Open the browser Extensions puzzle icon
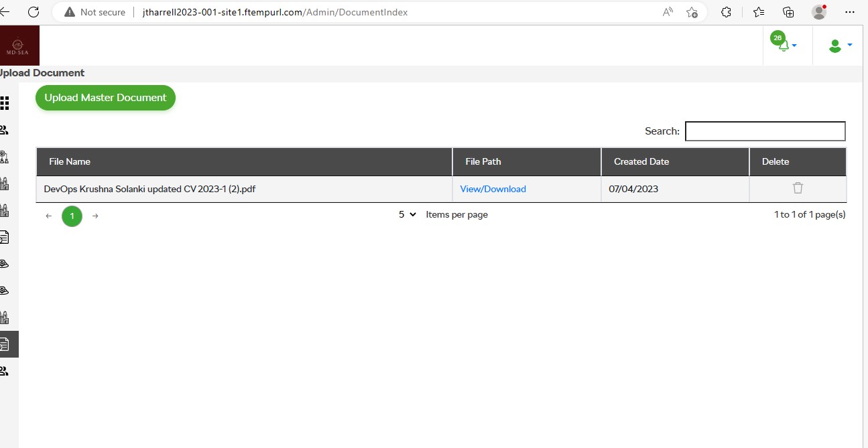868x448 pixels. pyautogui.click(x=726, y=12)
